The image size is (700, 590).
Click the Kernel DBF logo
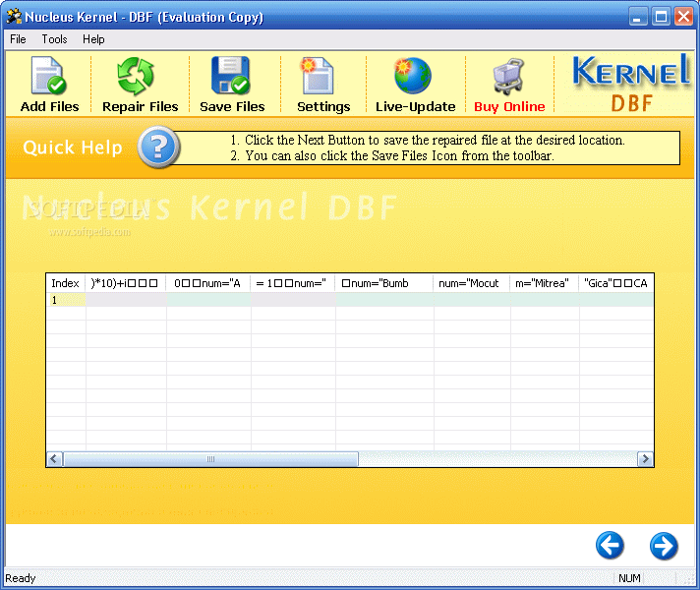631,83
